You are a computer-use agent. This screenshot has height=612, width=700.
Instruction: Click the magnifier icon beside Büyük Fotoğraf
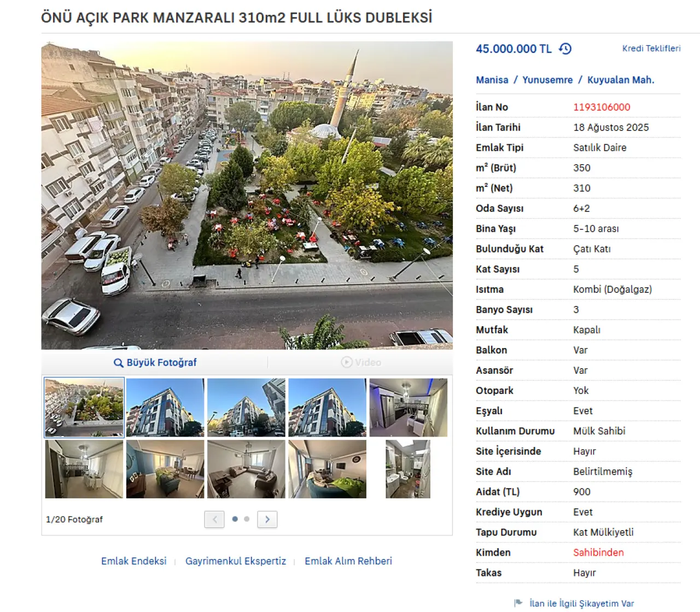pyautogui.click(x=118, y=363)
